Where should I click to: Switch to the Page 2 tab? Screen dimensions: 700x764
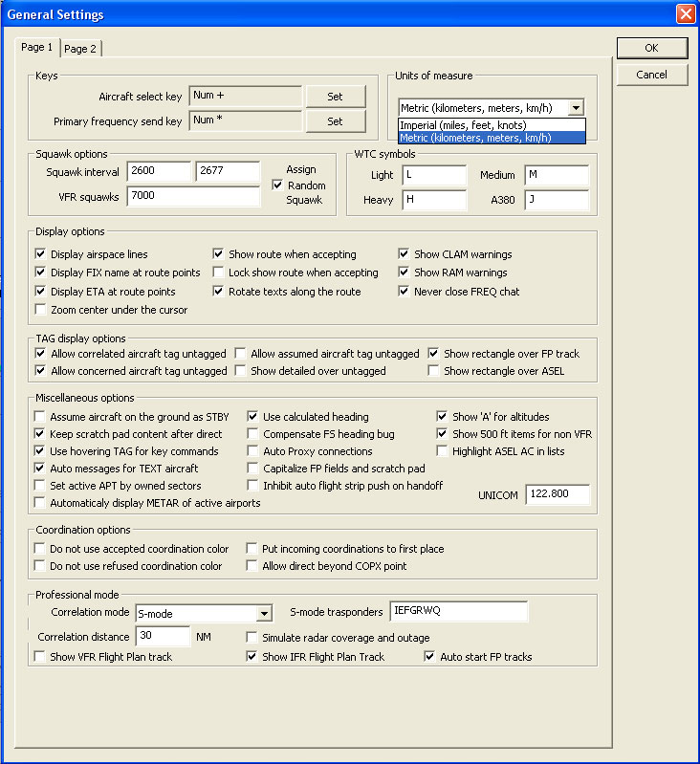[x=80, y=48]
